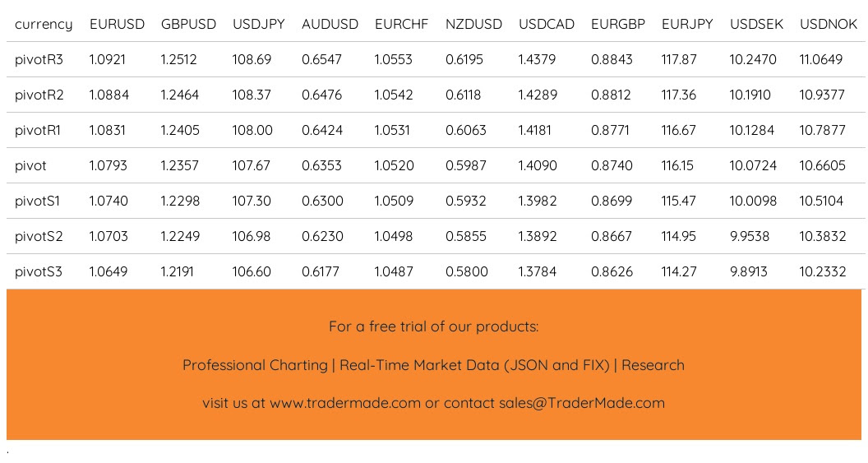Click the pivotS1 row label
868x463 pixels.
click(38, 201)
